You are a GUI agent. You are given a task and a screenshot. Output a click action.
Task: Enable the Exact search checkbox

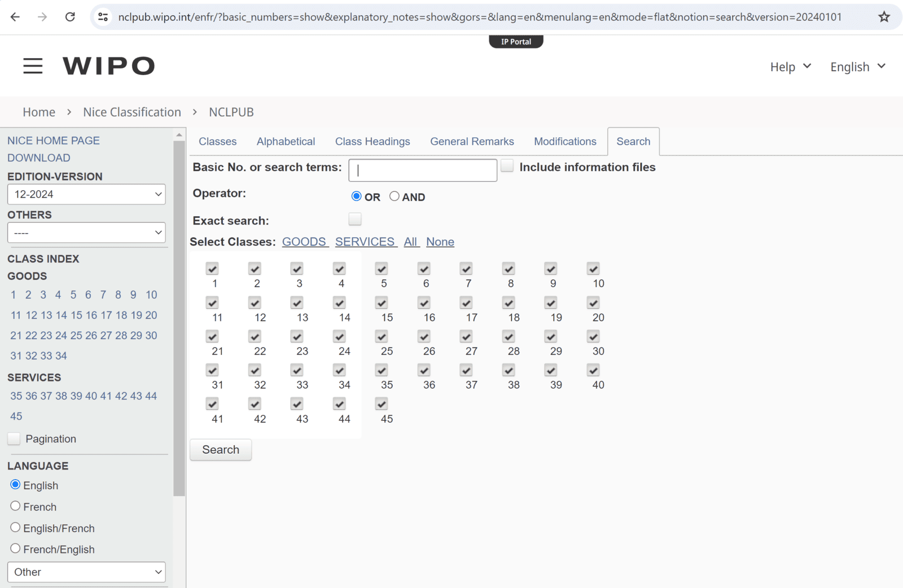pyautogui.click(x=355, y=219)
